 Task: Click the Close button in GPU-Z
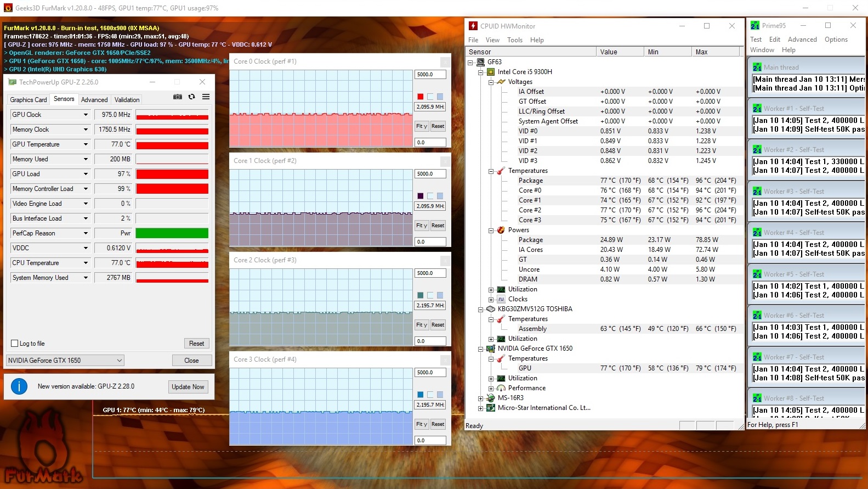click(x=191, y=361)
